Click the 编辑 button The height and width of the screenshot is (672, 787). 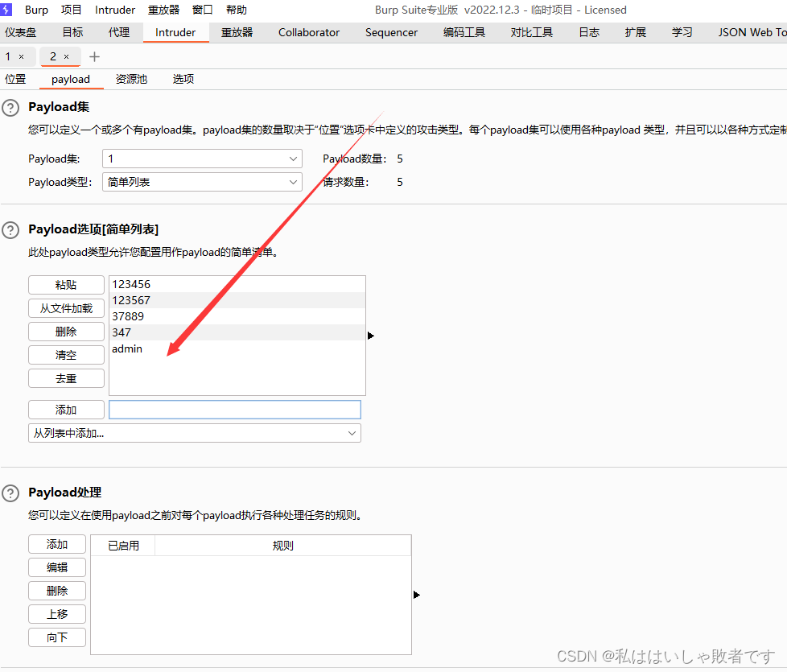point(57,567)
